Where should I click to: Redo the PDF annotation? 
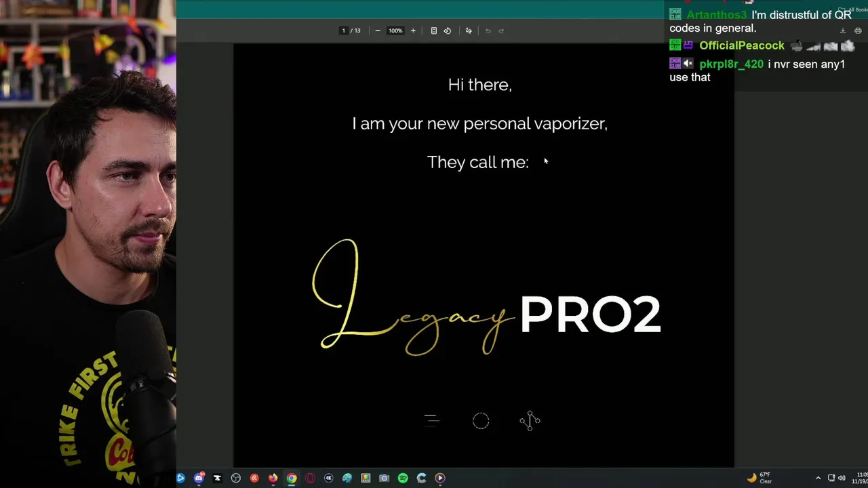click(501, 30)
